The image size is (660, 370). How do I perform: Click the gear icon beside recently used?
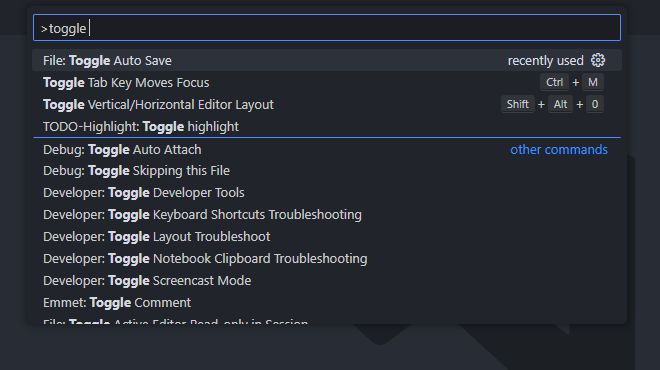click(598, 60)
